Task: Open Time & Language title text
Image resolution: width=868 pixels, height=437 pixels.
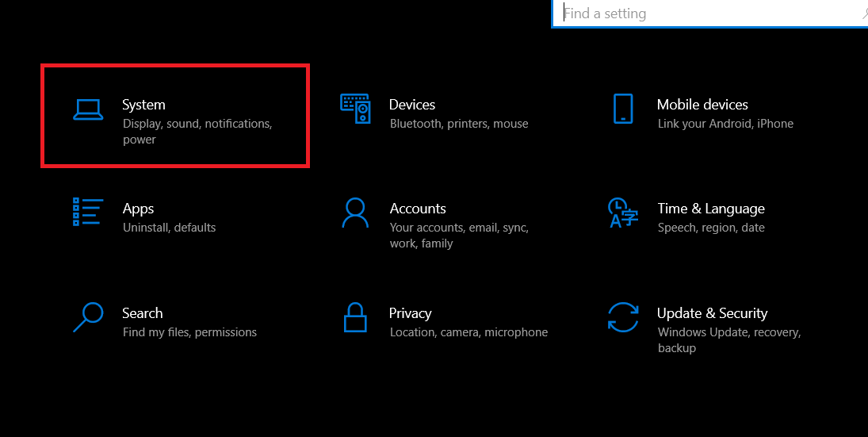Action: [711, 209]
